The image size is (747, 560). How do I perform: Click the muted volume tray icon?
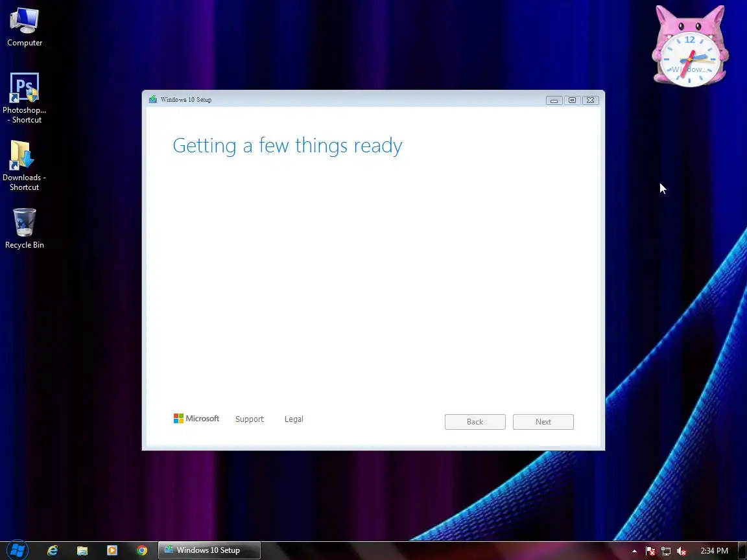682,551
